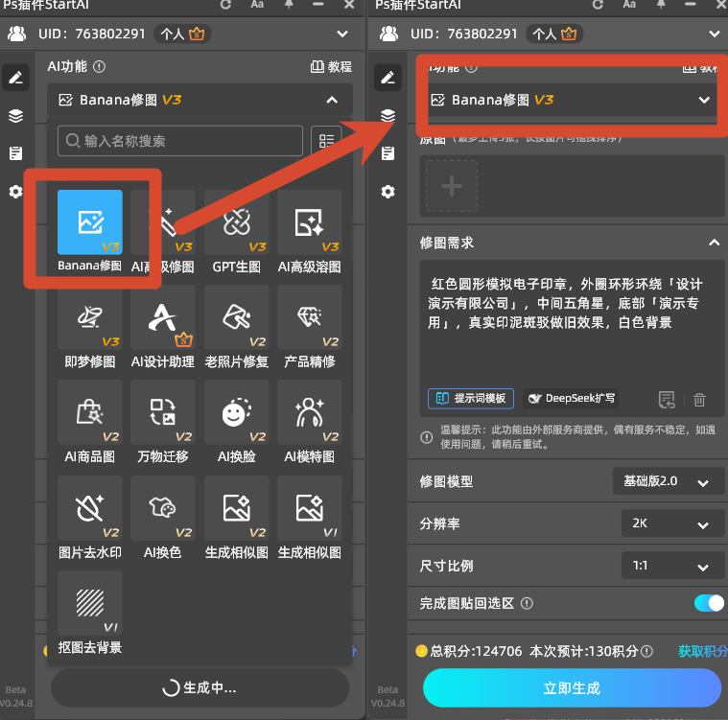Viewport: 728px width, 720px height.
Task: Click the UID: 763802291 text in left panel
Action: coord(92,34)
